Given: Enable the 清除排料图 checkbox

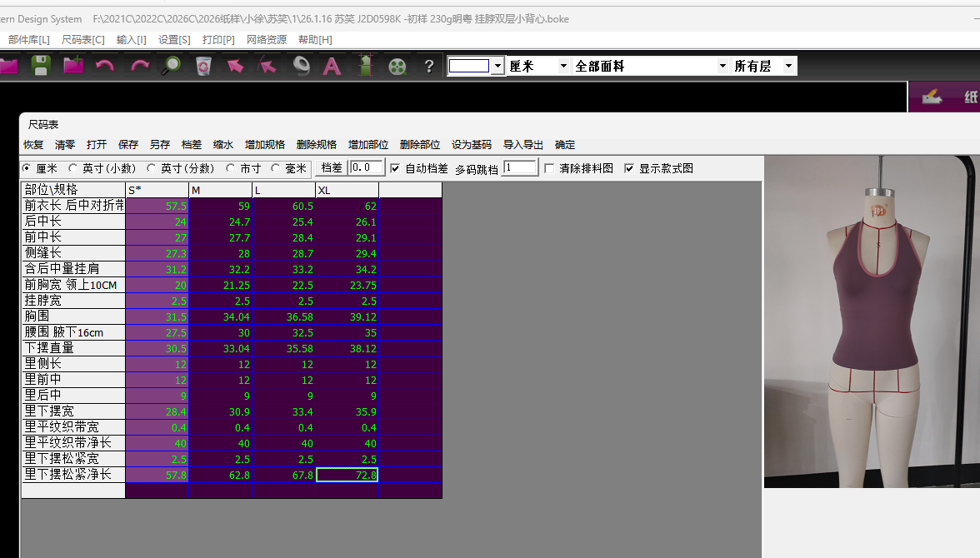Looking at the screenshot, I should [549, 168].
